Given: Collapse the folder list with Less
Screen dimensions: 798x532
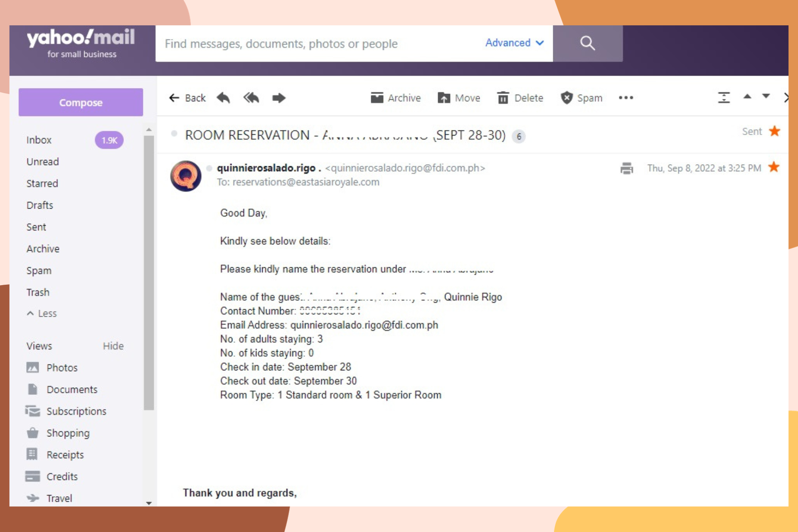Looking at the screenshot, I should click(x=42, y=313).
